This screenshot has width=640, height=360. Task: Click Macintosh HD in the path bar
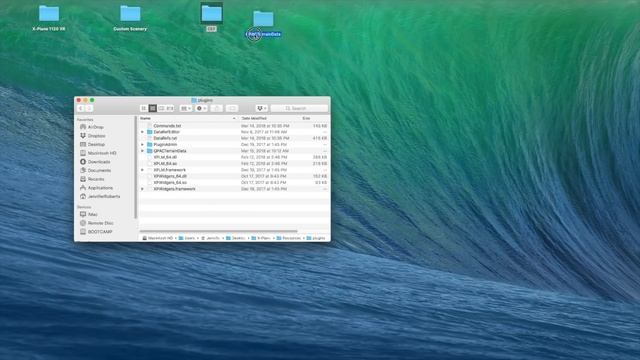[x=158, y=238]
